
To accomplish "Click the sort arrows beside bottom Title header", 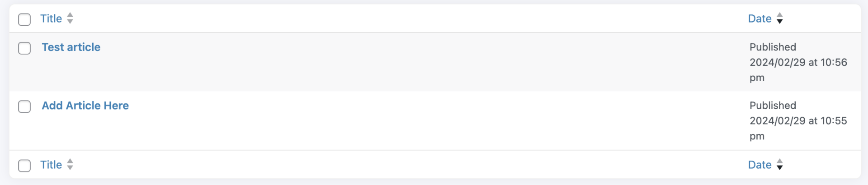I will click(x=70, y=165).
